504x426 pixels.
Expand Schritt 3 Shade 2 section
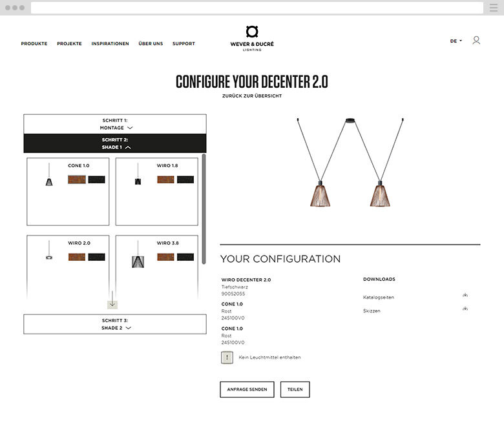pyautogui.click(x=115, y=324)
